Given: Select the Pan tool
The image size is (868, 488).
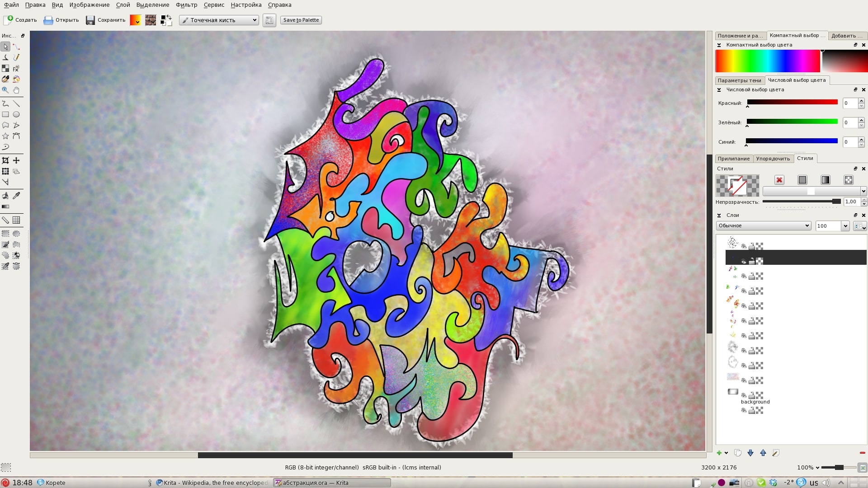Looking at the screenshot, I should point(16,90).
